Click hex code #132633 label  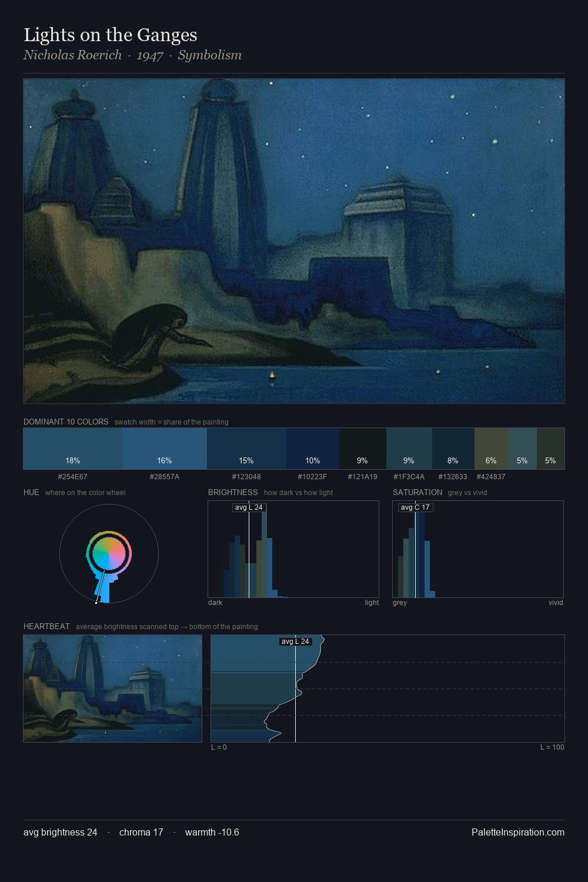[x=453, y=477]
